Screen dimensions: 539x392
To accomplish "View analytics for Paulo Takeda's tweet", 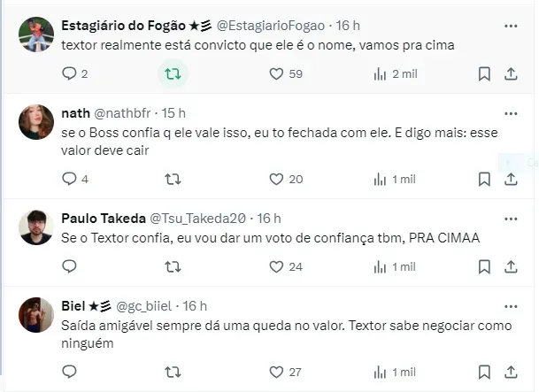I will tap(381, 266).
